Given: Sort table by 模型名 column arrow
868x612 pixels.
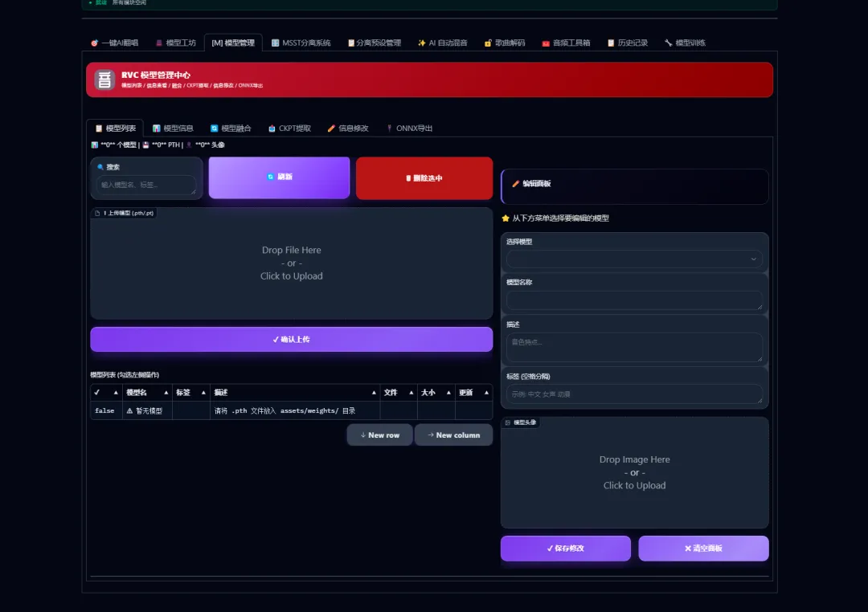Looking at the screenshot, I should pyautogui.click(x=166, y=393).
